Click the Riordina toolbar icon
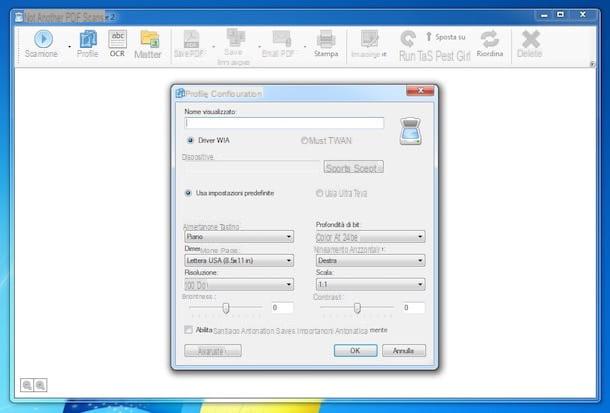610x413 pixels. pyautogui.click(x=489, y=39)
